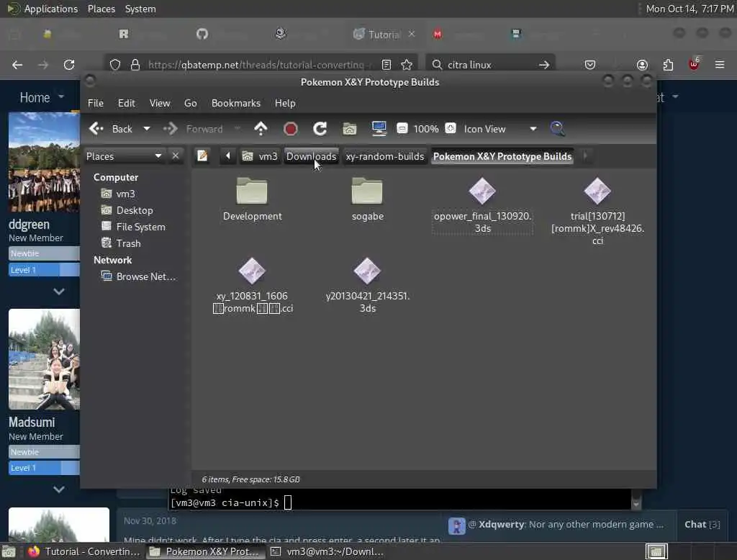Select the trial[130712] X_rev48426.cci file icon

[x=597, y=191]
